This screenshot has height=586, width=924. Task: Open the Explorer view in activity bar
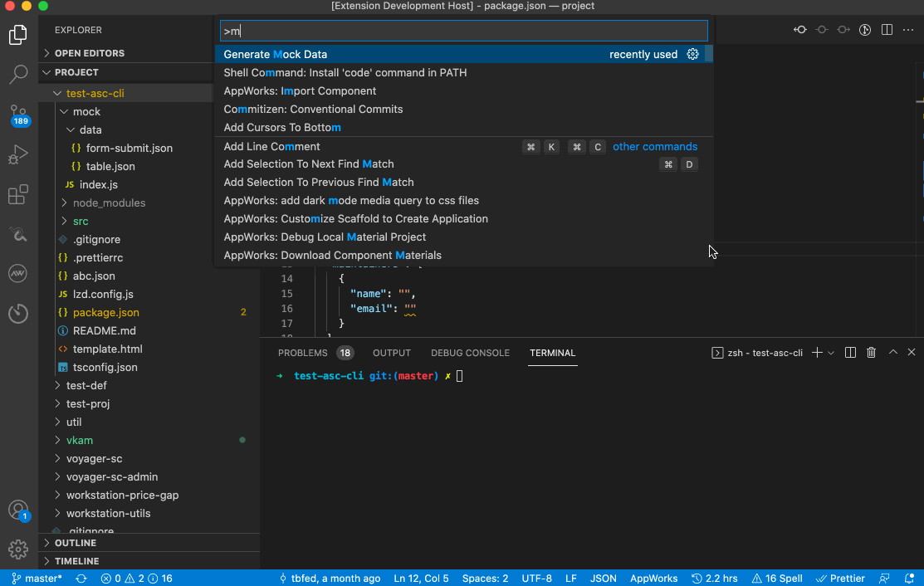pos(18,36)
